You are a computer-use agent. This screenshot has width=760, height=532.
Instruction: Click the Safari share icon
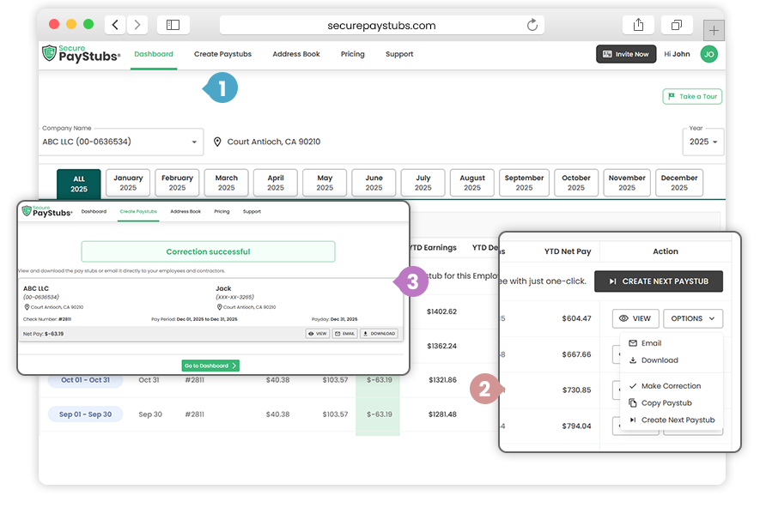coord(637,25)
